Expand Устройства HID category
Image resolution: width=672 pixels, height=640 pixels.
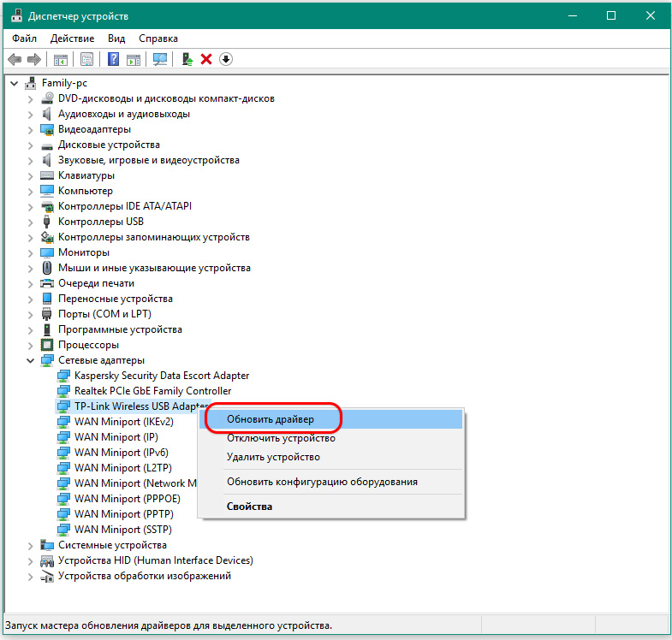click(x=30, y=560)
